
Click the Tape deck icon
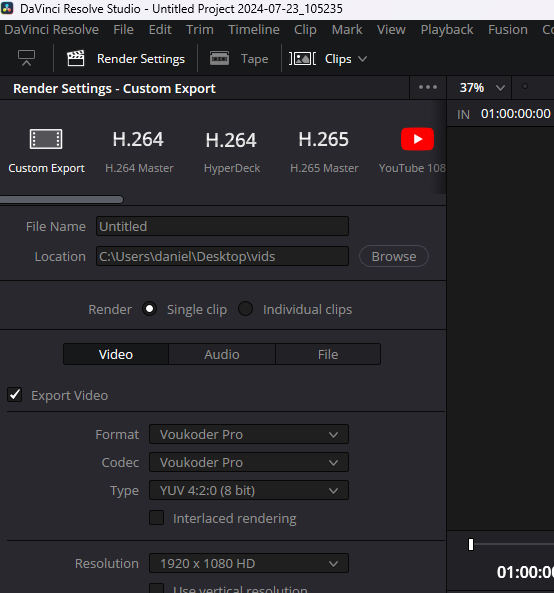click(219, 59)
